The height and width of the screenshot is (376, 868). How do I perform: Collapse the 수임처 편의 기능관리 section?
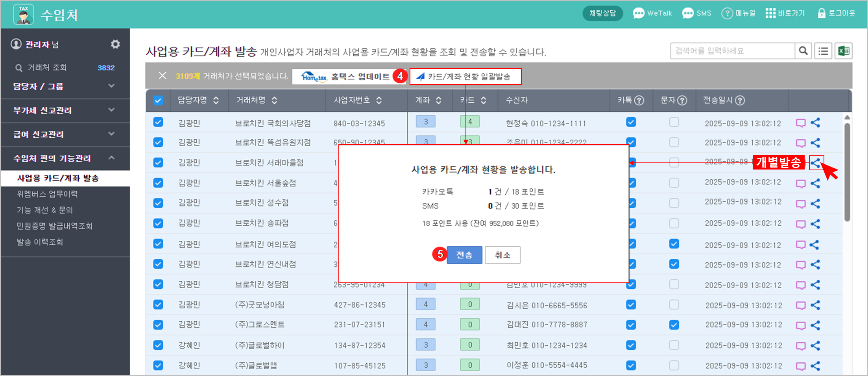coord(65,159)
